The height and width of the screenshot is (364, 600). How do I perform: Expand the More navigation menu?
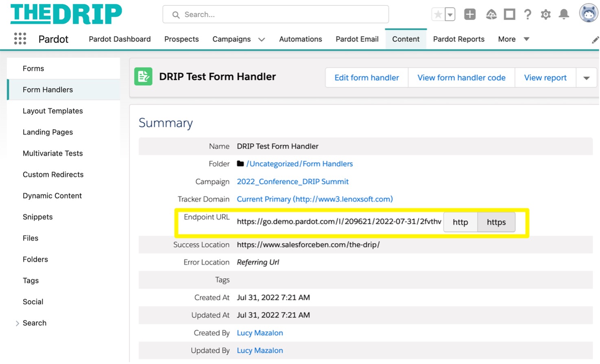pyautogui.click(x=514, y=39)
